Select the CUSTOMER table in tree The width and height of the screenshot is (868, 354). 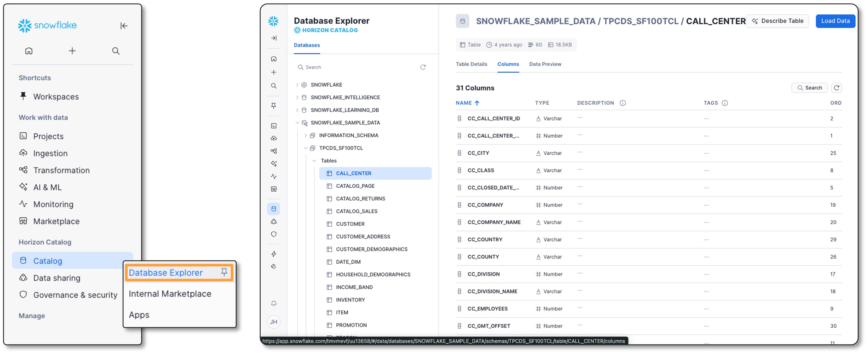(350, 224)
